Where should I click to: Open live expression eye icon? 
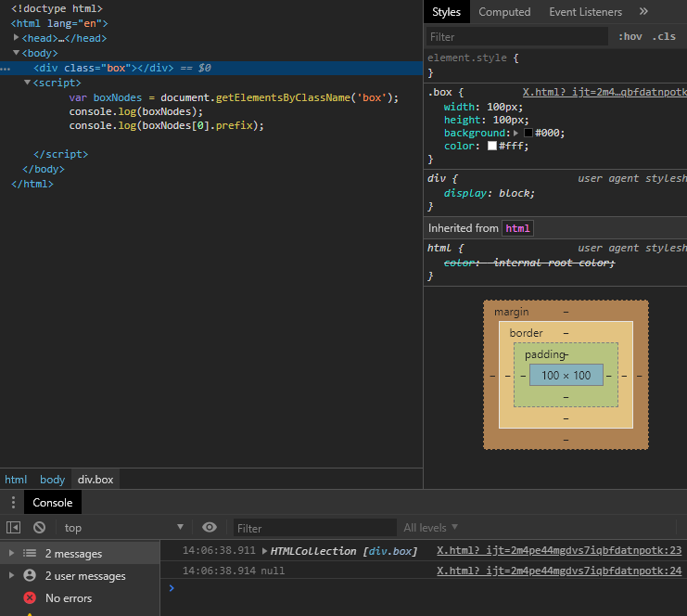[210, 527]
